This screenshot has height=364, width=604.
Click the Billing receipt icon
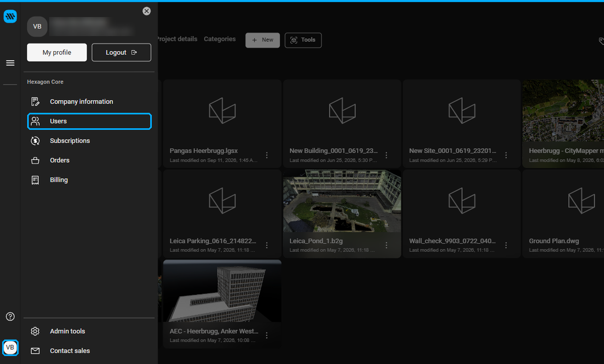[x=35, y=180]
